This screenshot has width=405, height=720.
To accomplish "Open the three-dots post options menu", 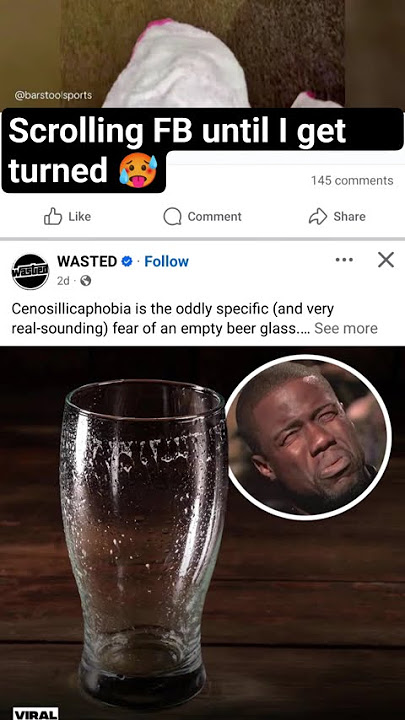I will pyautogui.click(x=344, y=260).
